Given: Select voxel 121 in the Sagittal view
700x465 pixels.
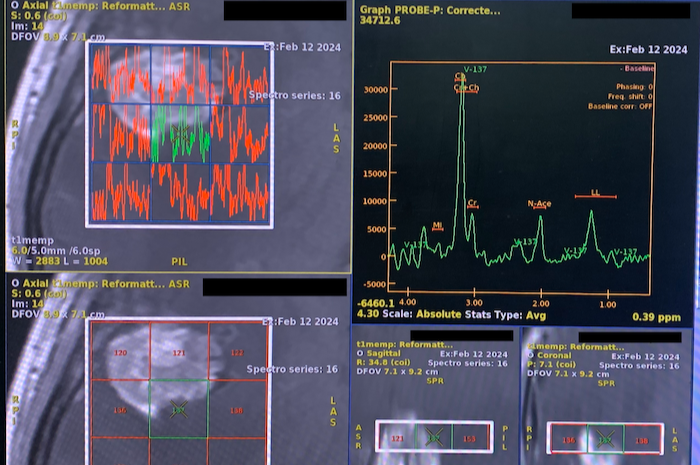Looking at the screenshot, I should (x=397, y=438).
